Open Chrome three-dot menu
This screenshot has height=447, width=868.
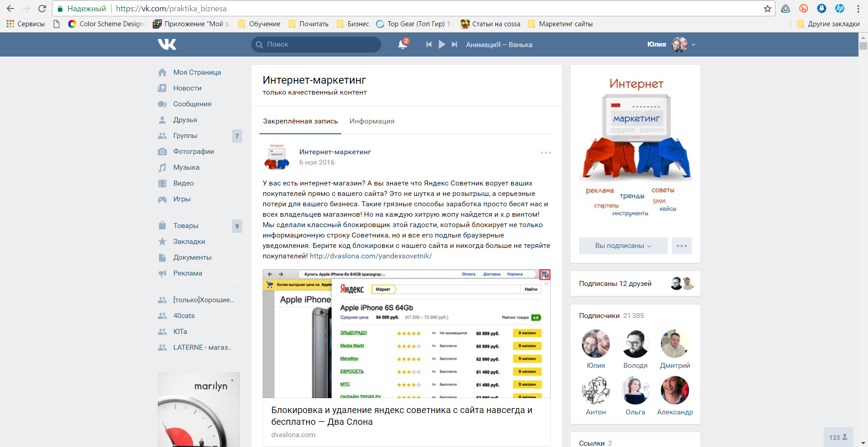click(858, 9)
